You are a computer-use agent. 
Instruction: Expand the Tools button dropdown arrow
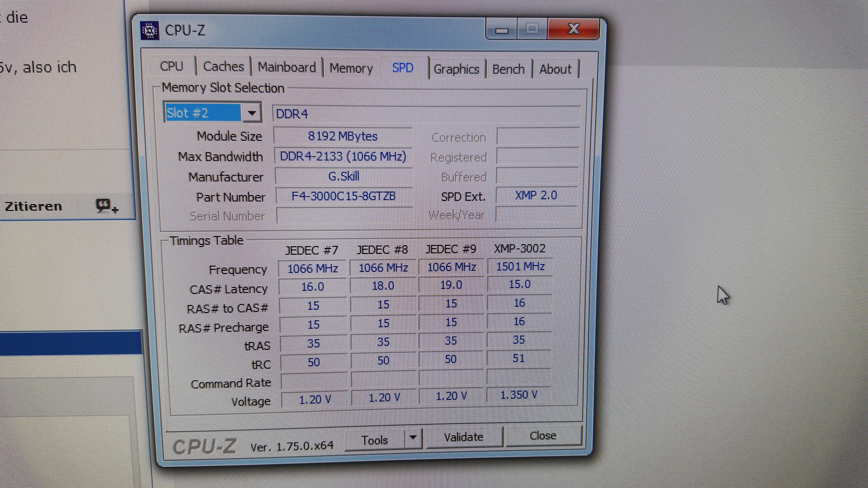point(413,438)
